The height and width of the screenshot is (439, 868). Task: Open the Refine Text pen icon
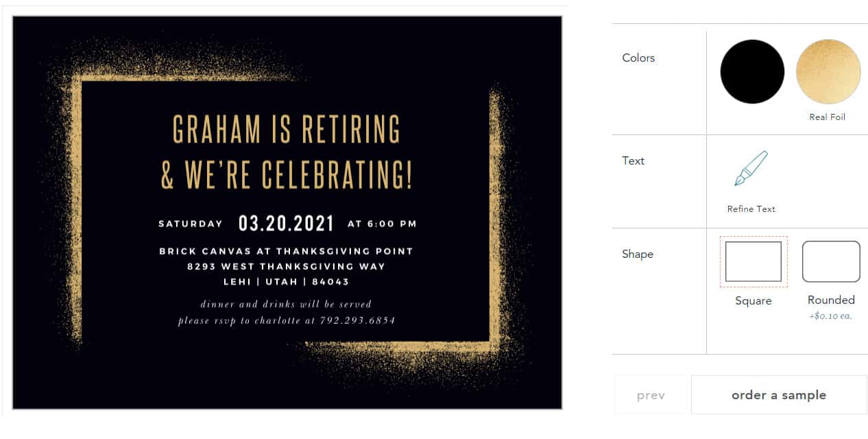pyautogui.click(x=751, y=169)
